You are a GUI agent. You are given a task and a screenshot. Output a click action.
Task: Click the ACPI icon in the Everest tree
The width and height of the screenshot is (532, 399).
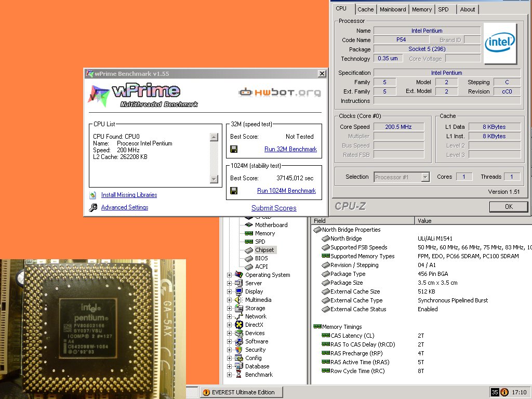(x=249, y=267)
